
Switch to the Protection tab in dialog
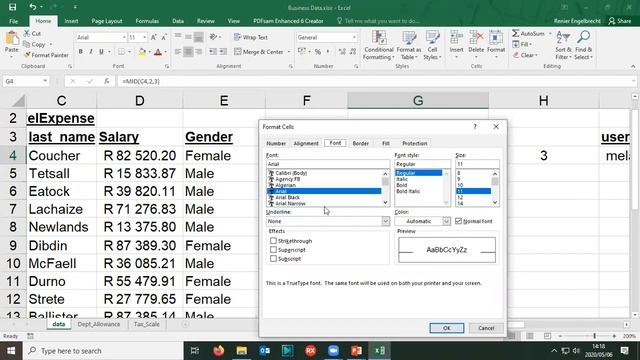(x=415, y=143)
